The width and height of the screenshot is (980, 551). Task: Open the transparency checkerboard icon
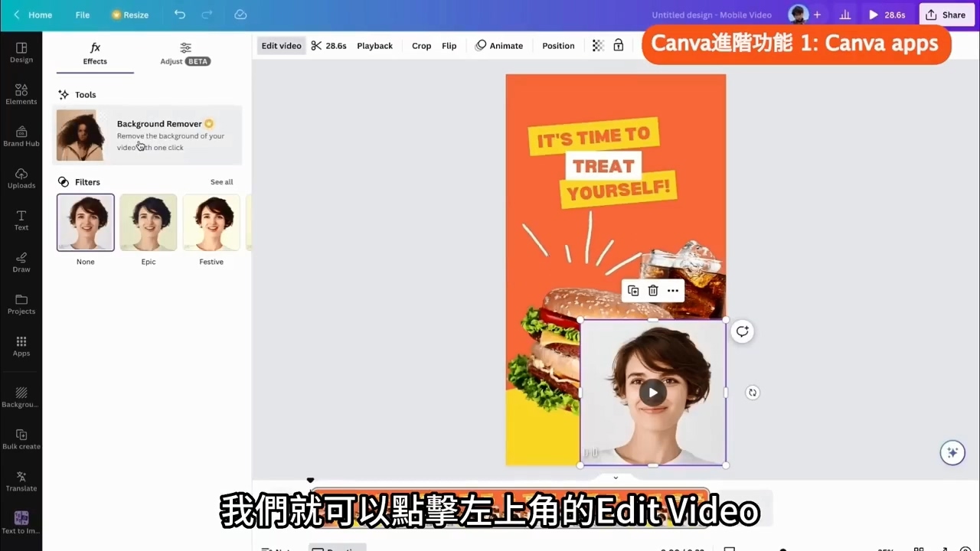[x=597, y=45]
